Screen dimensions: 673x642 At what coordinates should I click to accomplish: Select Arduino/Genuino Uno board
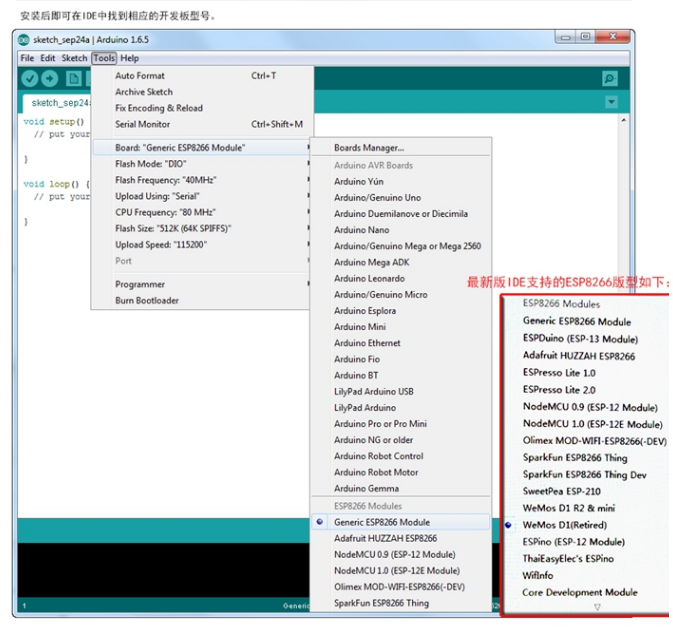400,198
